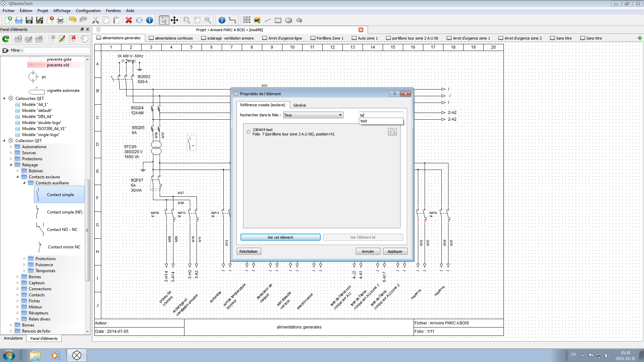Open the Windows Start menu

click(x=9, y=355)
